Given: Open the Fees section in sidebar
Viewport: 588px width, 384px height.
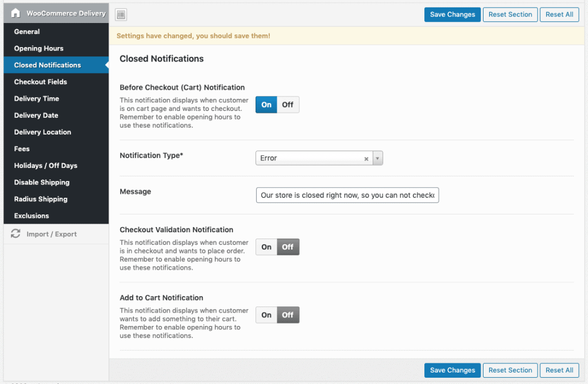Looking at the screenshot, I should 22,149.
